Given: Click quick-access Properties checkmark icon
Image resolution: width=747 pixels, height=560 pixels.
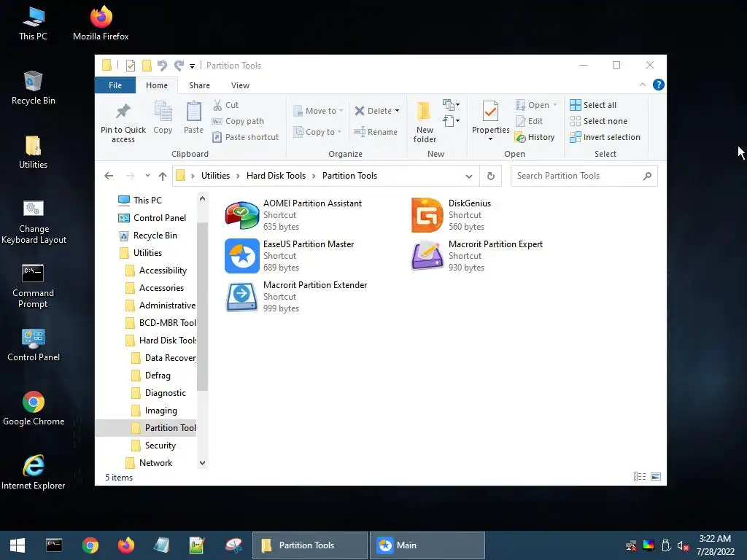Looking at the screenshot, I should (130, 65).
